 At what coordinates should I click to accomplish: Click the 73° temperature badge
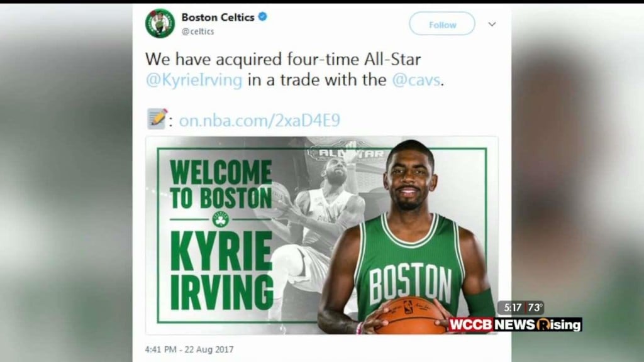(535, 307)
